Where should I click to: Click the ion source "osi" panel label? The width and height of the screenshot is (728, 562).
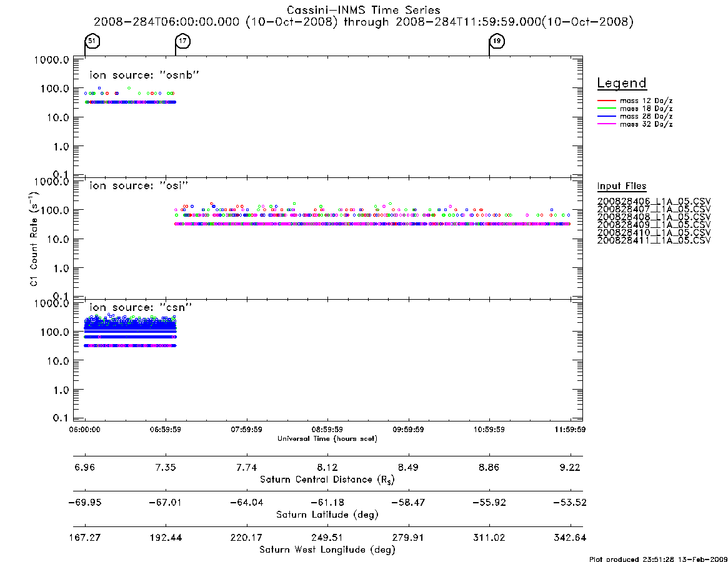pos(139,185)
